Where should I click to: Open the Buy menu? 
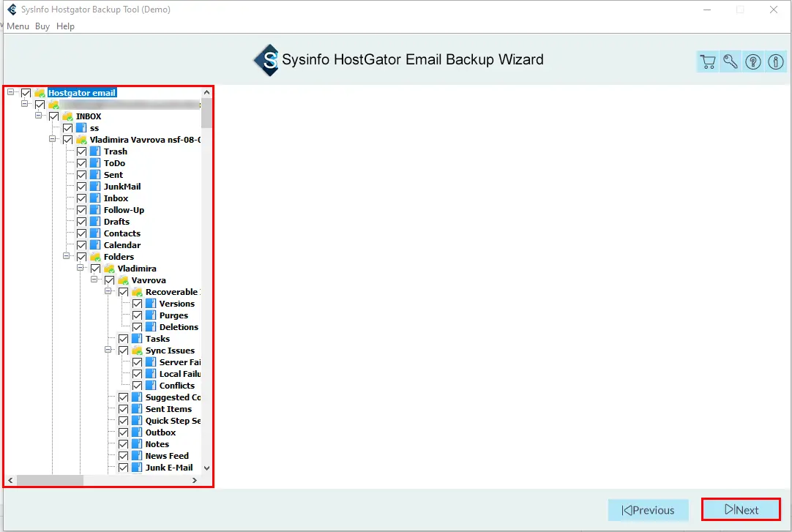[x=42, y=26]
